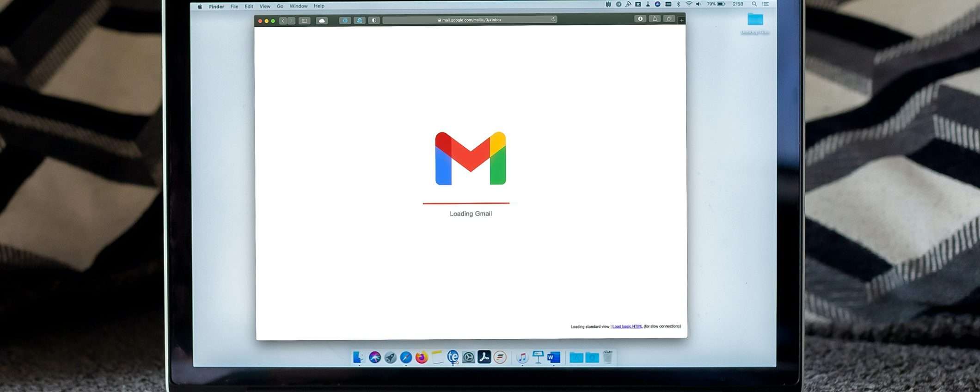980x392 pixels.
Task: Click the mail.google.com address bar
Action: 470,20
